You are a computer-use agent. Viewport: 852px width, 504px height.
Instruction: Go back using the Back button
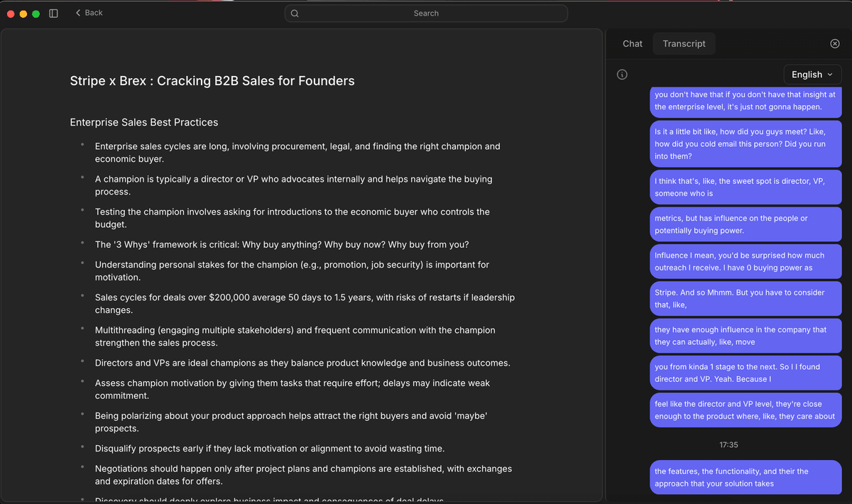[89, 13]
